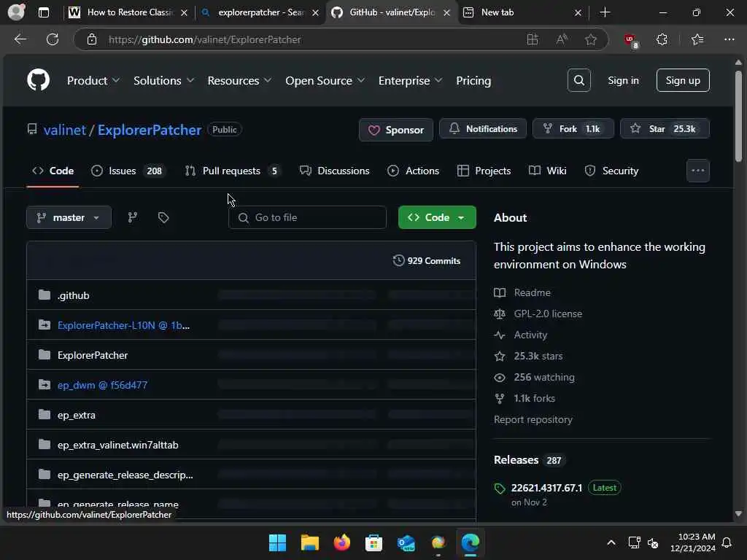
Task: Open the Pricing link
Action: tap(473, 80)
